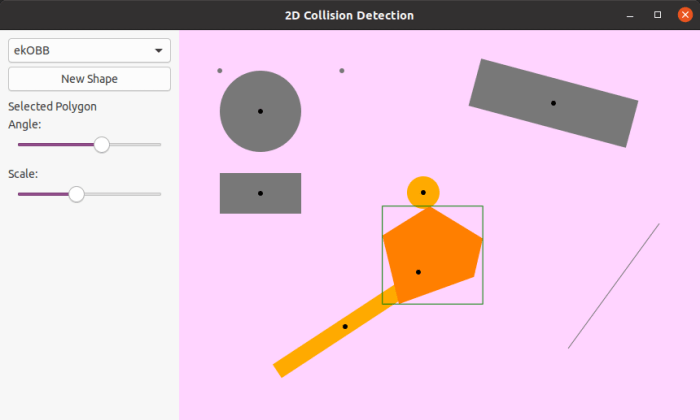The width and height of the screenshot is (700, 420).
Task: Click the dropdown arrow beside ekOBB
Action: point(158,50)
